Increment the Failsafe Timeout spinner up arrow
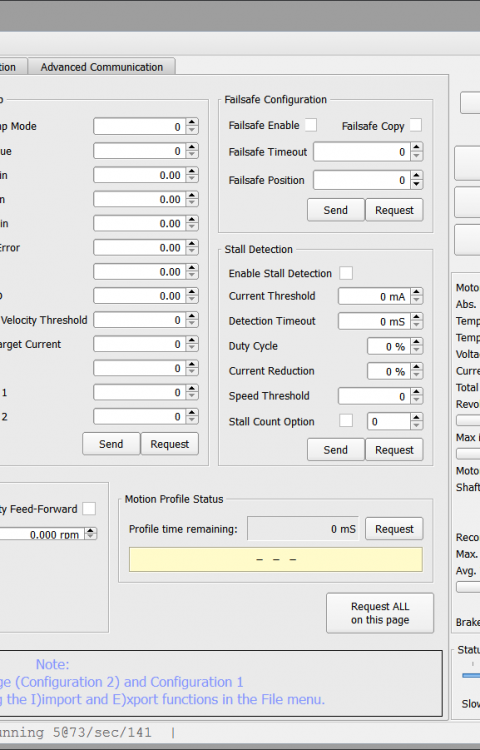The image size is (480, 750). 416,148
